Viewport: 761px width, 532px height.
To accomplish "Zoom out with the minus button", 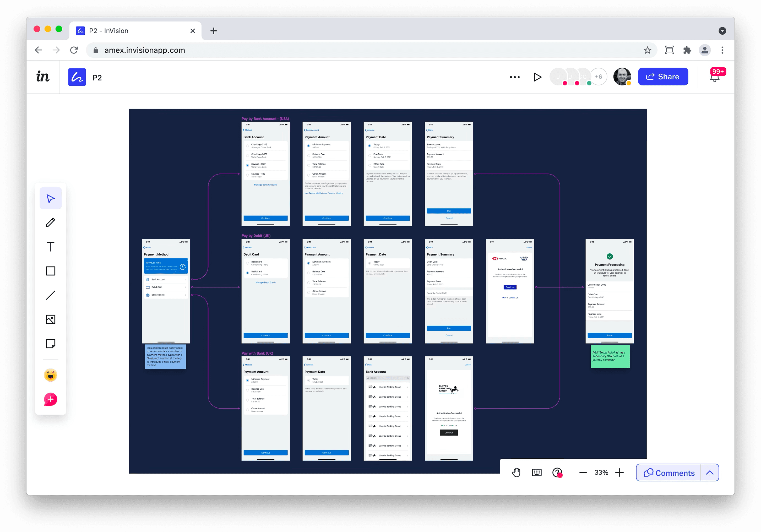I will [583, 472].
